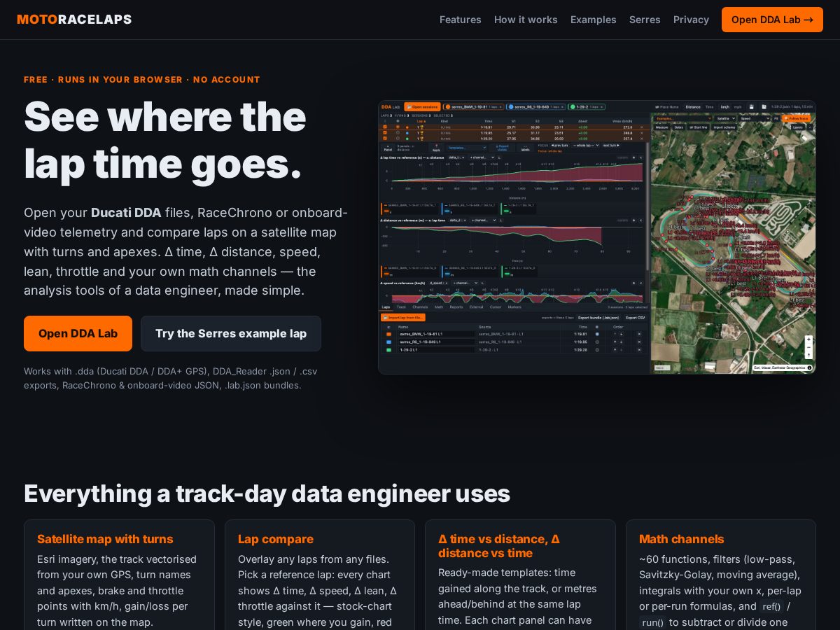The width and height of the screenshot is (840, 630).
Task: Click the 'See where the lap time goes.' headline
Action: click(165, 140)
